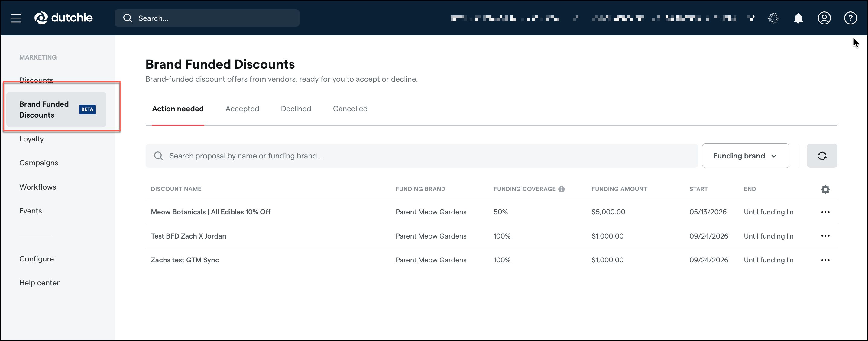Open Discounts in the sidebar

[36, 80]
